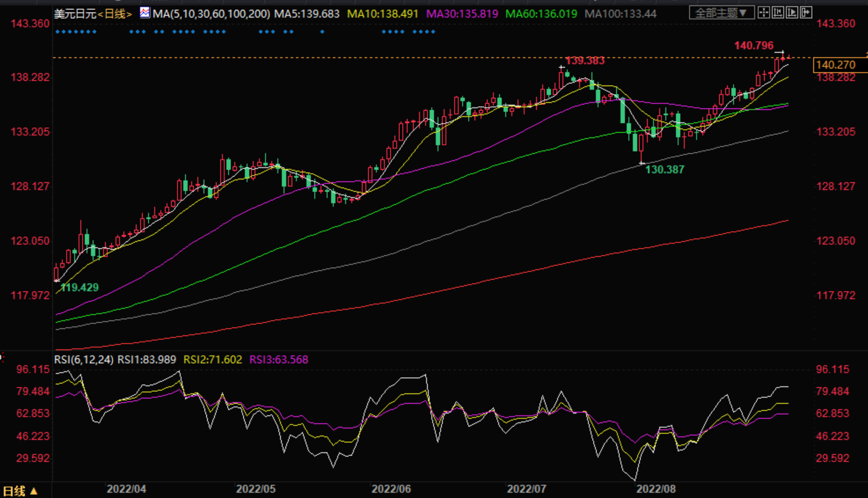Click the 2022/04 date axis label
The height and width of the screenshot is (498, 868).
pos(126,489)
